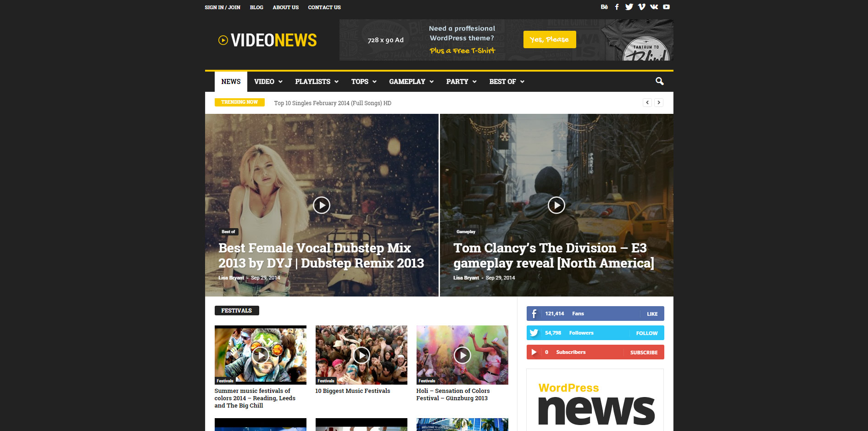Open Tom Clancy's The Division article title
The height and width of the screenshot is (431, 868).
(554, 255)
